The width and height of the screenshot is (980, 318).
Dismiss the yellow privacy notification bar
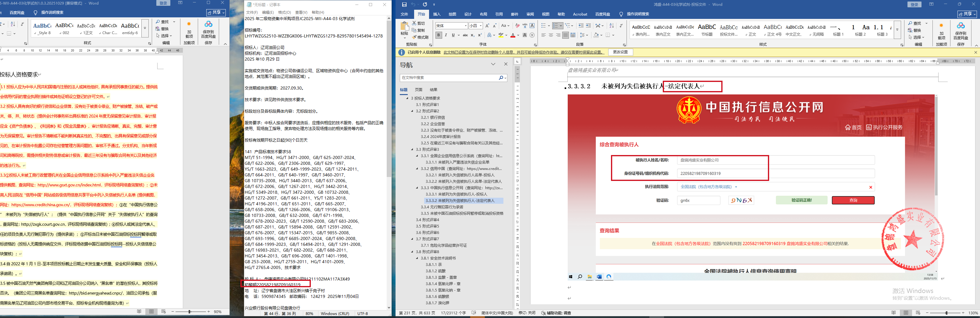click(975, 52)
